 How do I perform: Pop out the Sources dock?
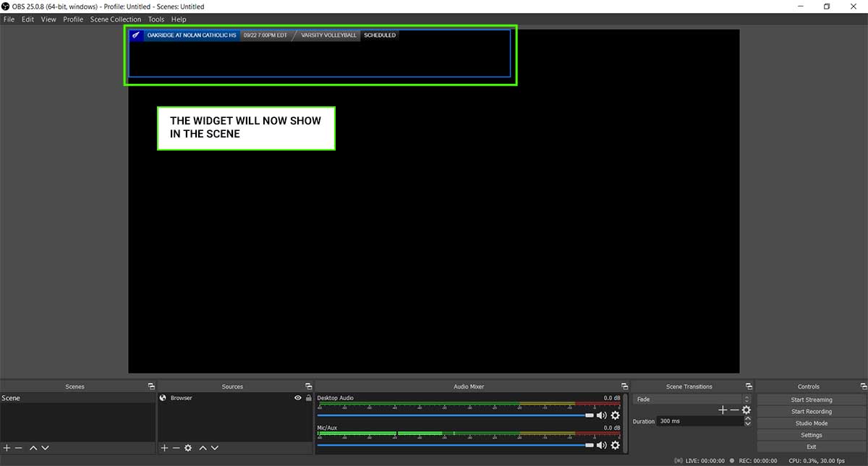tap(309, 386)
